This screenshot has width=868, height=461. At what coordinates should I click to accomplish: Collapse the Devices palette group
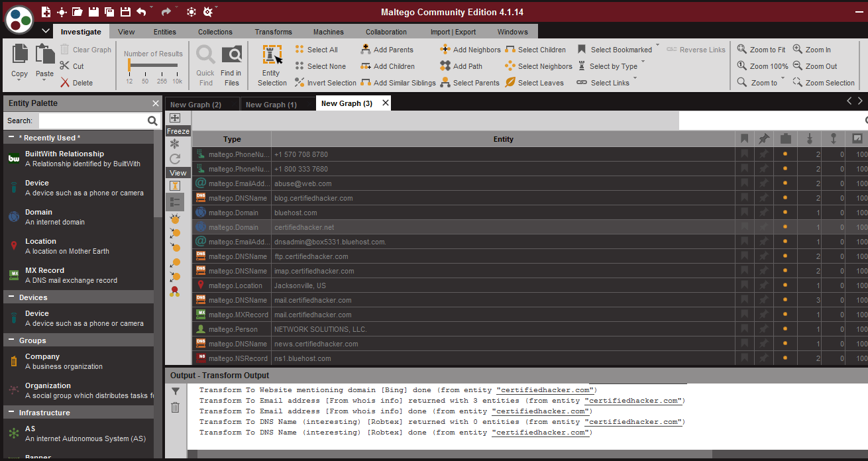click(x=11, y=297)
